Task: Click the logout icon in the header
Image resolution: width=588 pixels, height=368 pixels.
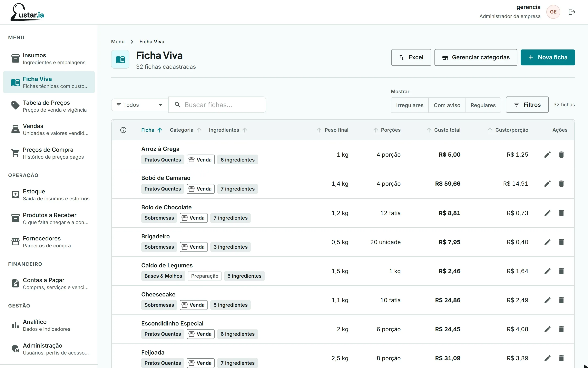Action: point(572,12)
